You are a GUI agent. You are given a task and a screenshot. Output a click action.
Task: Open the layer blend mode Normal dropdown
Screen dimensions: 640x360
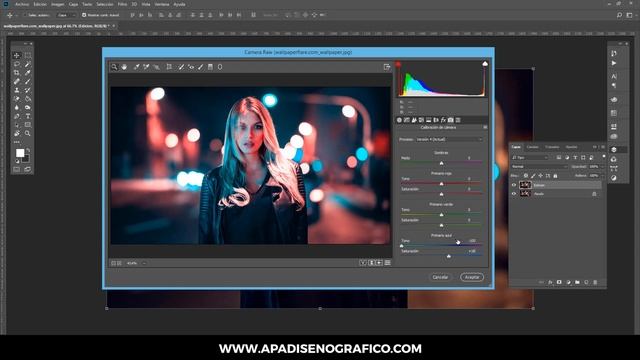pyautogui.click(x=539, y=167)
